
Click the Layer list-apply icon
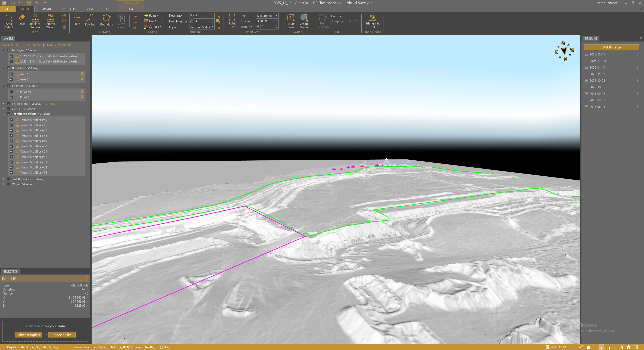pos(218,27)
